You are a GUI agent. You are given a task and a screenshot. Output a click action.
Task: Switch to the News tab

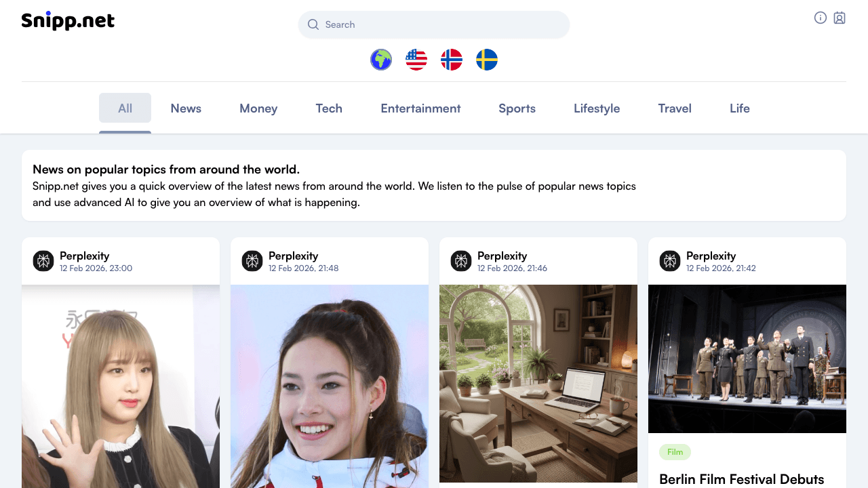tap(186, 108)
